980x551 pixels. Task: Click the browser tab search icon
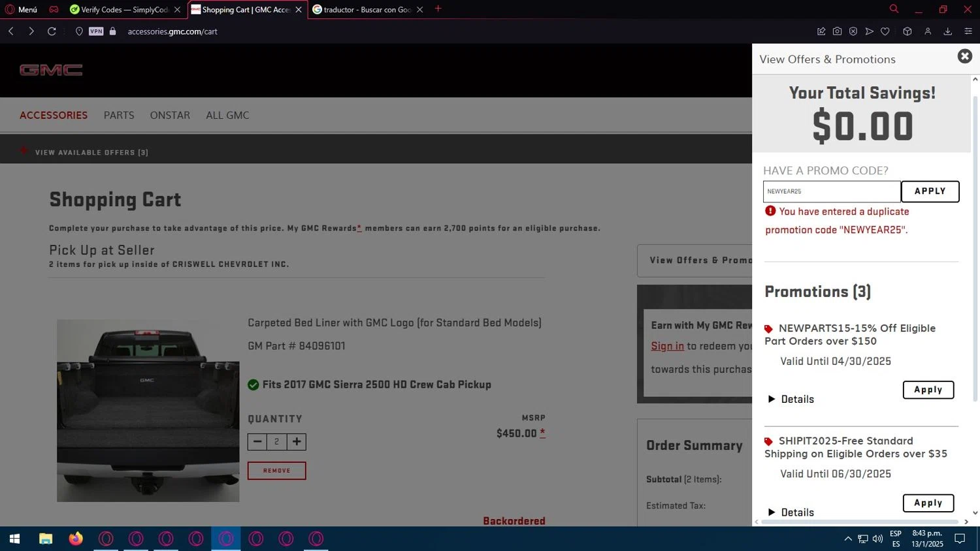coord(894,9)
